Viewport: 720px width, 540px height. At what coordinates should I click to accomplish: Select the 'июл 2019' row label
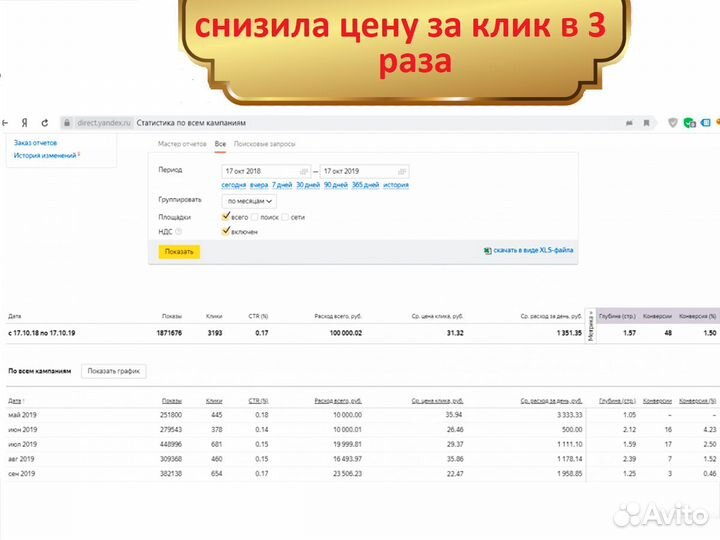click(x=22, y=444)
